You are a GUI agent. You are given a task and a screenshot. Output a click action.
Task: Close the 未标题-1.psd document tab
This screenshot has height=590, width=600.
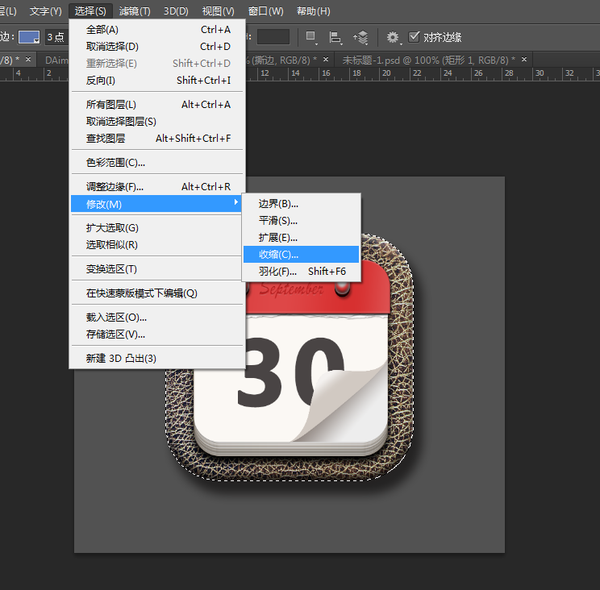(x=524, y=59)
